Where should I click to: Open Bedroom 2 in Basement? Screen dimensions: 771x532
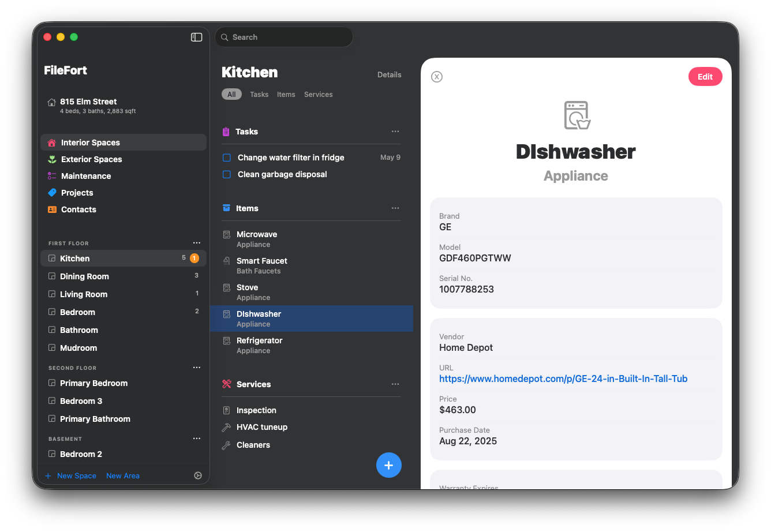coord(123,454)
